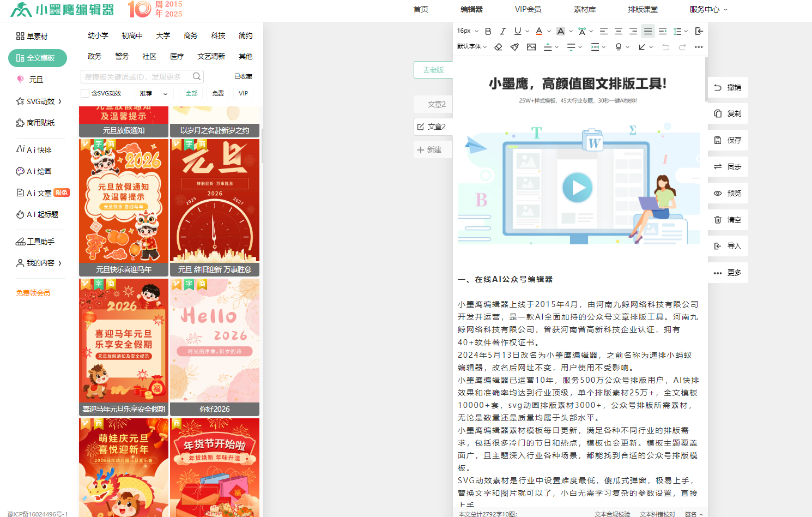Screen dimensions: 812x517
Task: Show 已收藏 favorited templates
Action: coord(244,76)
